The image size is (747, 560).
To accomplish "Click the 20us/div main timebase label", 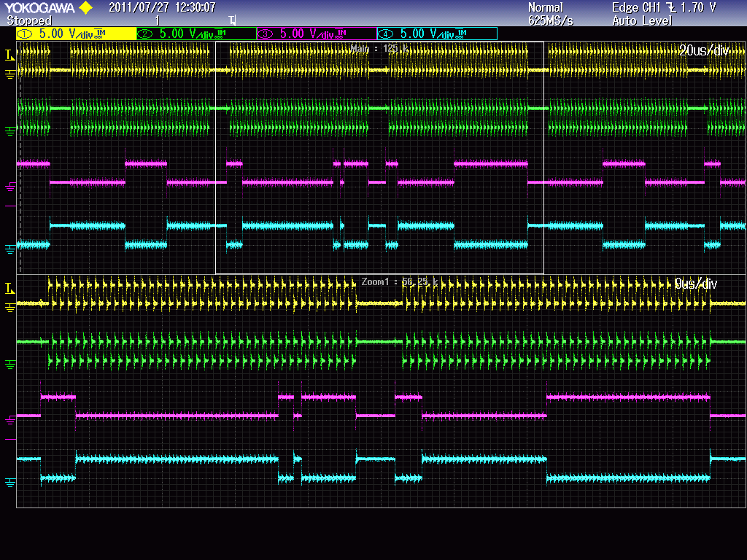I will coord(704,50).
